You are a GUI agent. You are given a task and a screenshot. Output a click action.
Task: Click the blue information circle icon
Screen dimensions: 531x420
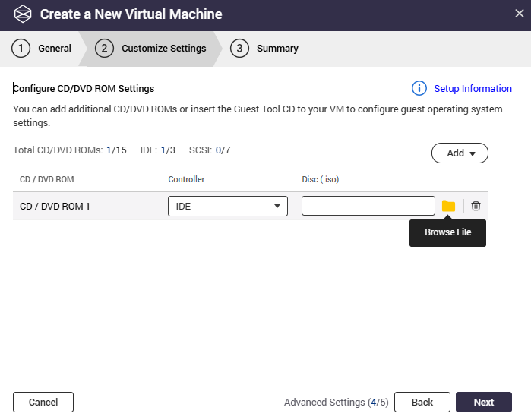click(419, 89)
